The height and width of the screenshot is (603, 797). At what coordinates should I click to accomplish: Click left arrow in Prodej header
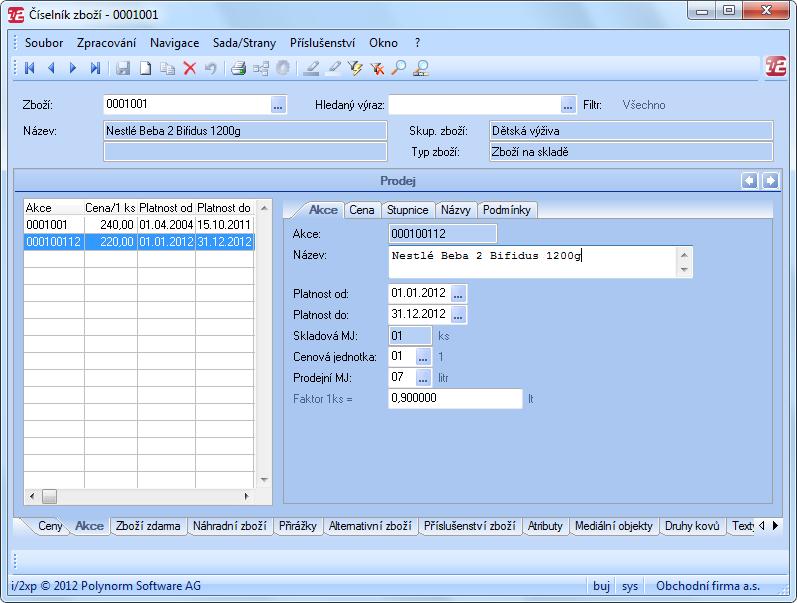749,180
